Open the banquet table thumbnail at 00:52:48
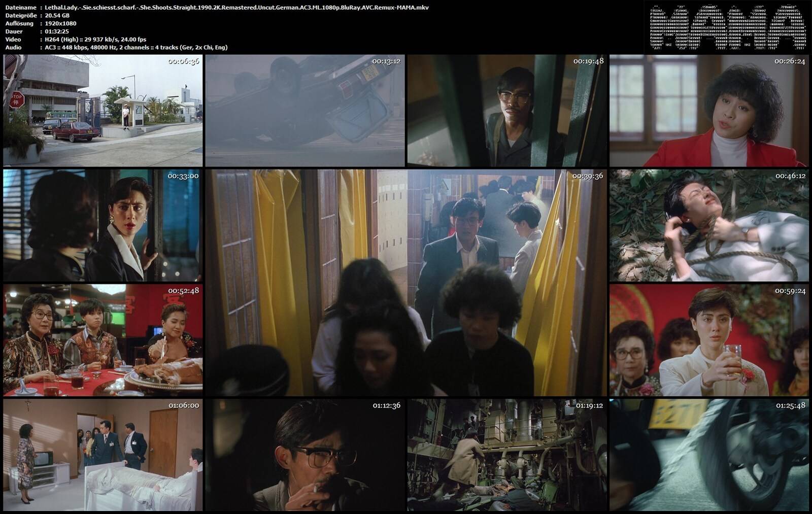This screenshot has width=812, height=514. point(103,340)
